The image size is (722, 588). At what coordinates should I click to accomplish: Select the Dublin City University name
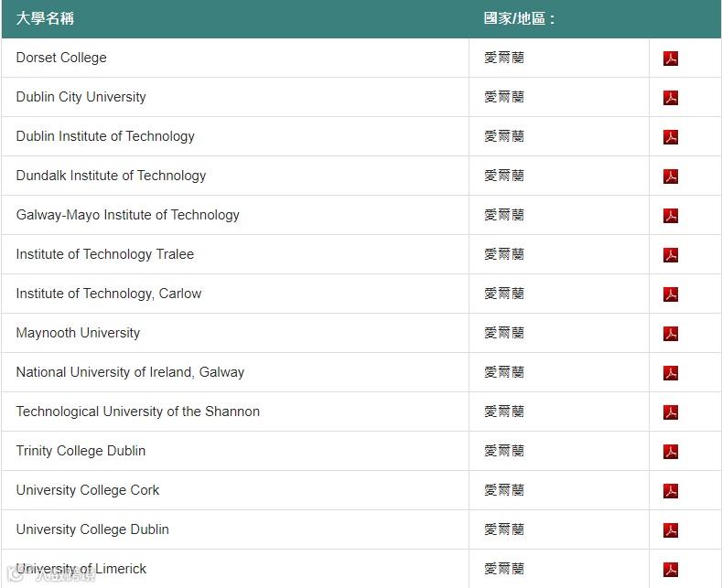coord(81,97)
